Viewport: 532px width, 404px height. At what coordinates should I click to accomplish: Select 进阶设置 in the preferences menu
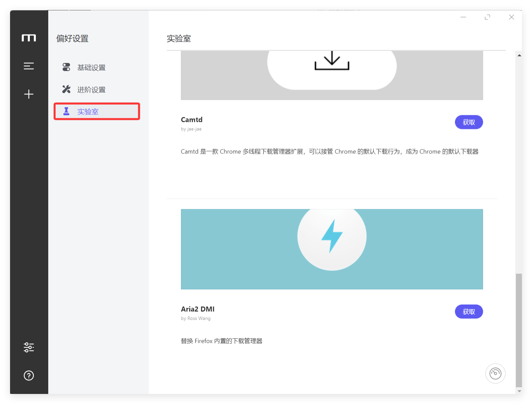click(97, 89)
